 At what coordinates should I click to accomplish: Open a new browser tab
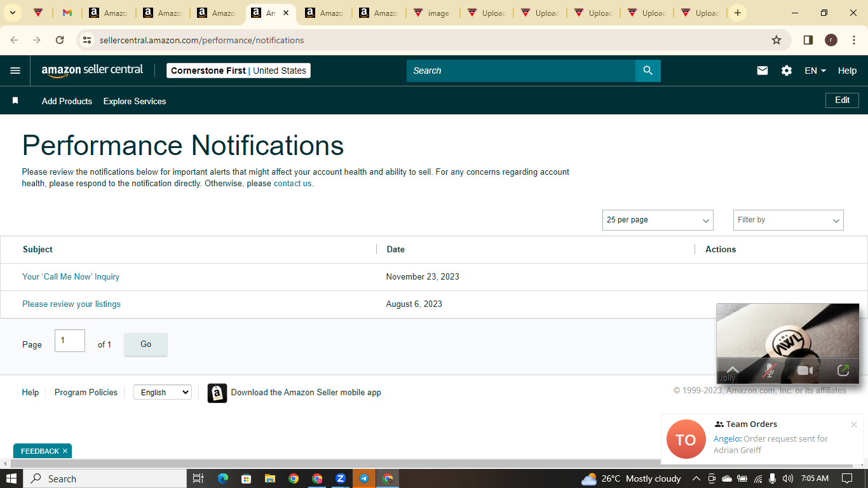[737, 13]
